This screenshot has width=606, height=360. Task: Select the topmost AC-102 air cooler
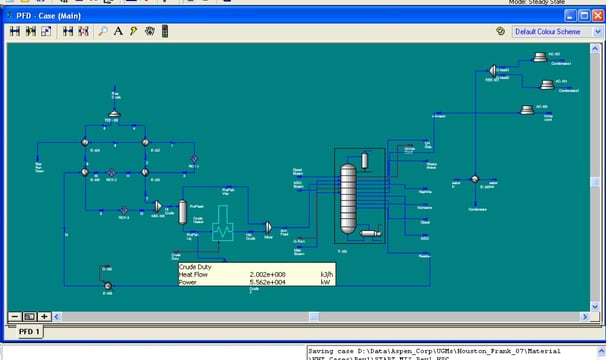click(x=540, y=57)
